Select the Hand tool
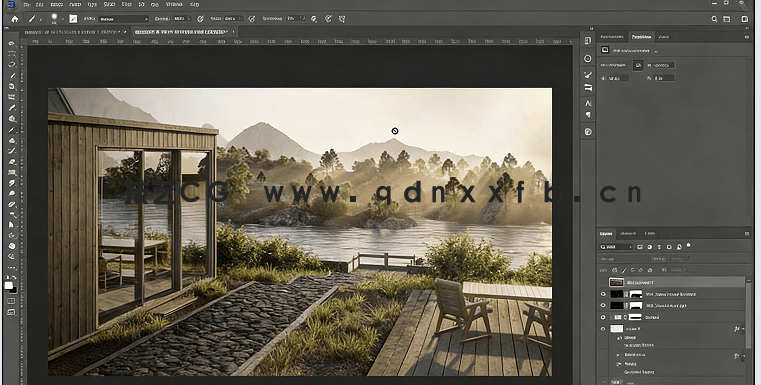The width and height of the screenshot is (761, 385). coord(12,246)
